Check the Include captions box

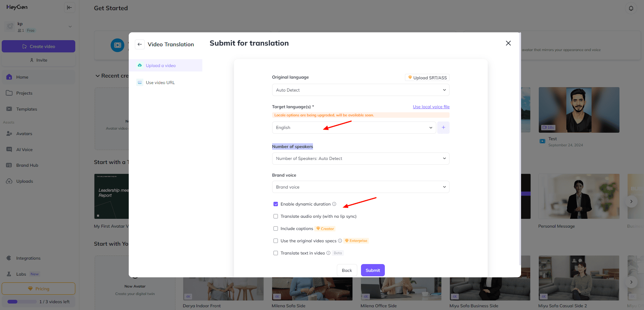pos(276,229)
